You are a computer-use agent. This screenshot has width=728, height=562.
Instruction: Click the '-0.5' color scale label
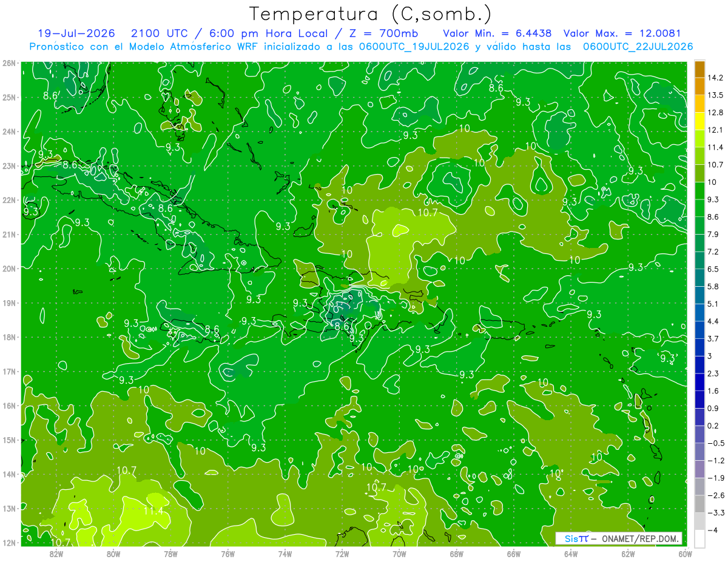point(716,443)
